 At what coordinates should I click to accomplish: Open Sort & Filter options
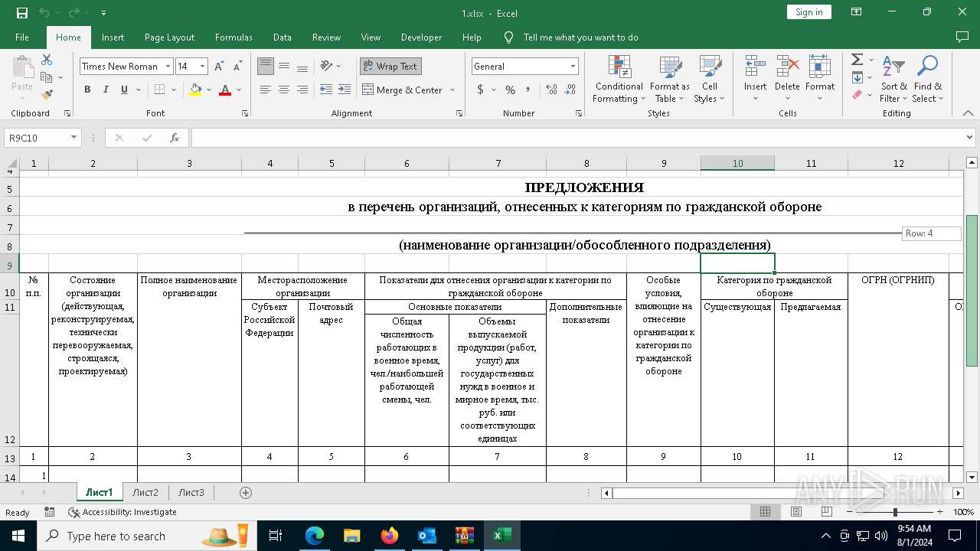pos(893,79)
